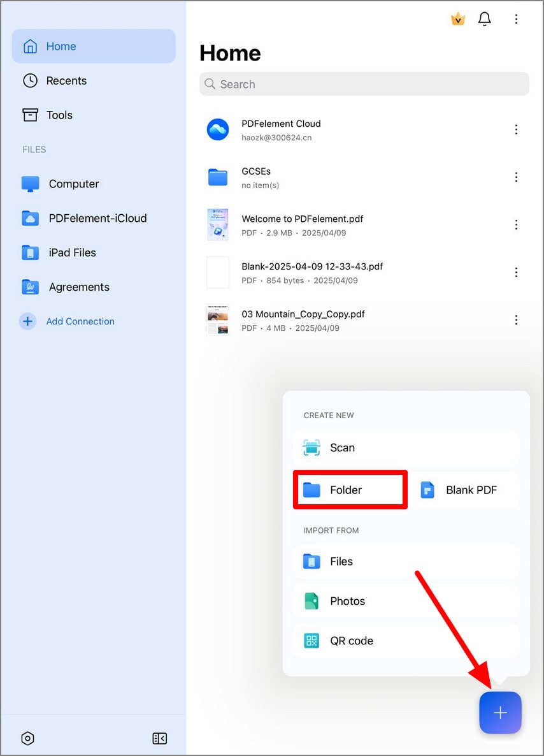Viewport: 544px width, 756px height.
Task: Click the Tools archive box icon
Action: tap(31, 115)
